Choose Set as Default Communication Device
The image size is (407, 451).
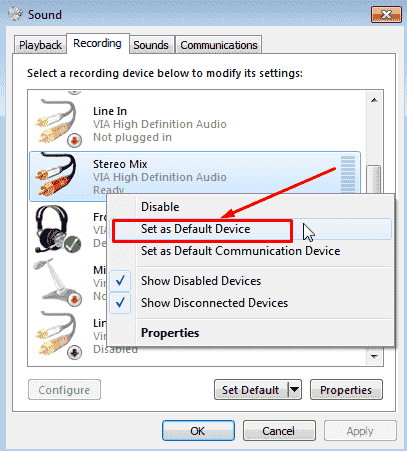(240, 251)
